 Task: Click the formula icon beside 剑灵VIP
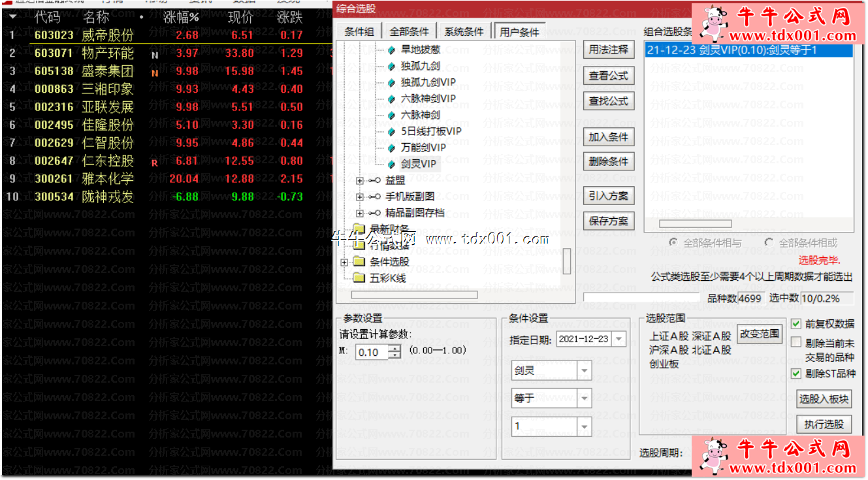click(x=391, y=165)
